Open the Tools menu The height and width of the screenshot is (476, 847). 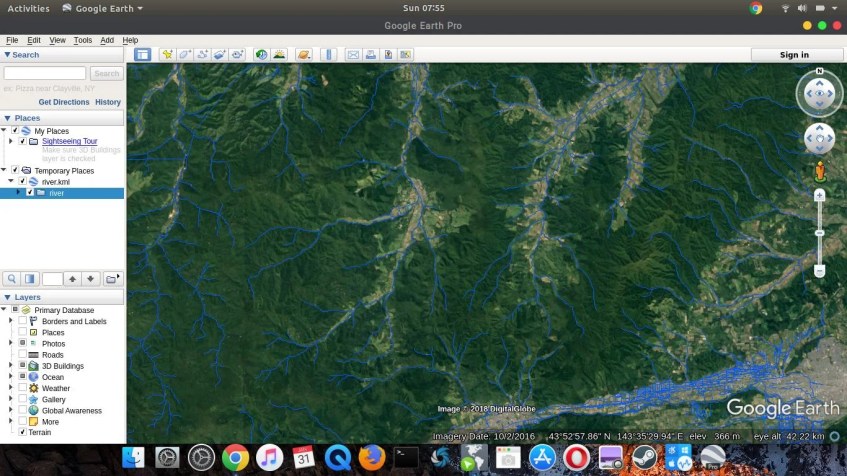point(83,40)
